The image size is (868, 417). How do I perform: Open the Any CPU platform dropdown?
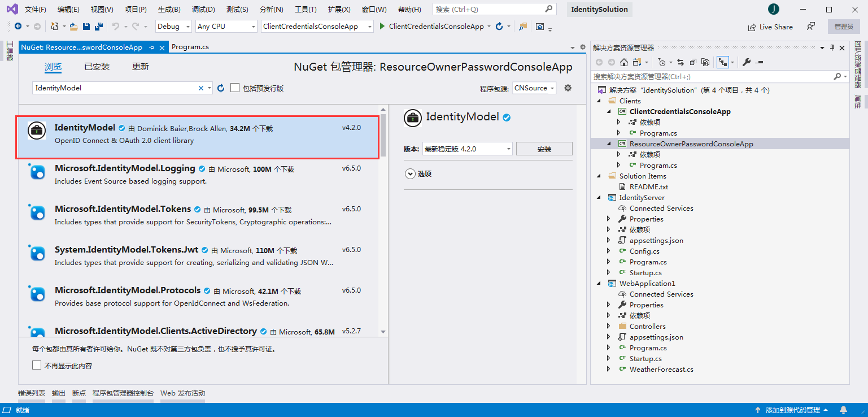(226, 26)
